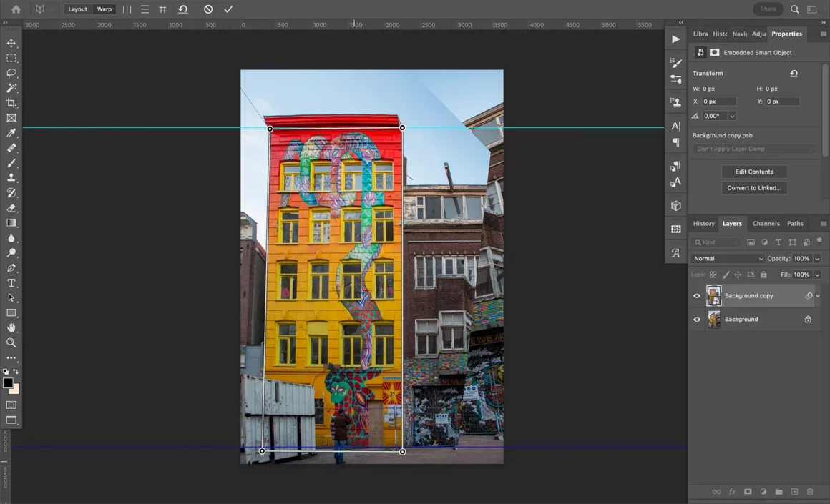Select the Rectangular Marquee tool
830x504 pixels.
click(x=11, y=58)
